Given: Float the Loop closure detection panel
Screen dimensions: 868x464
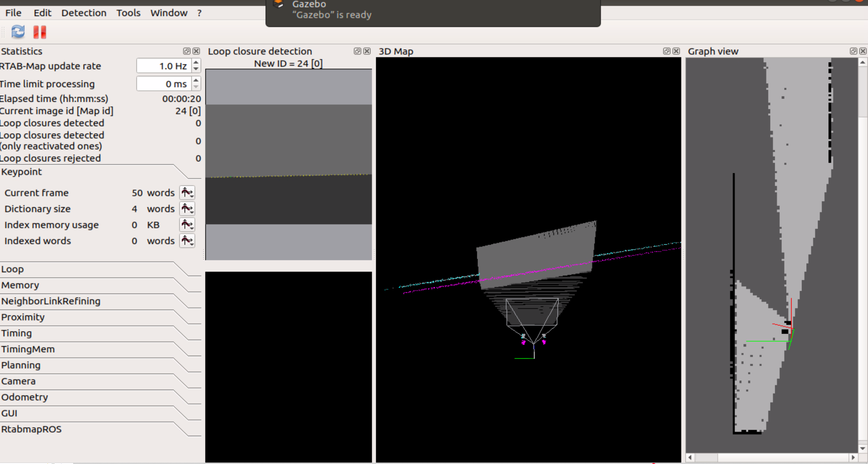Looking at the screenshot, I should point(357,51).
